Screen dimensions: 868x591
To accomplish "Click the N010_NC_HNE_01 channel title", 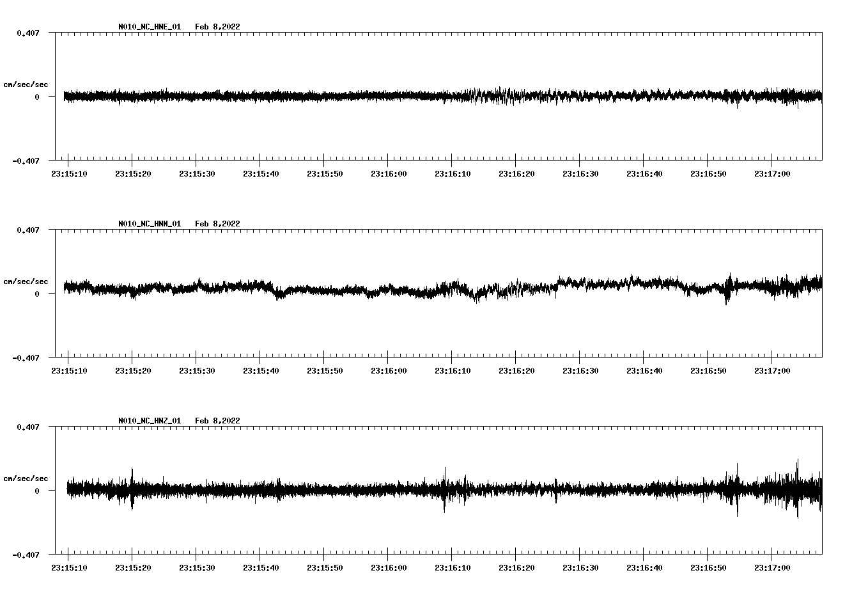I will tap(150, 27).
